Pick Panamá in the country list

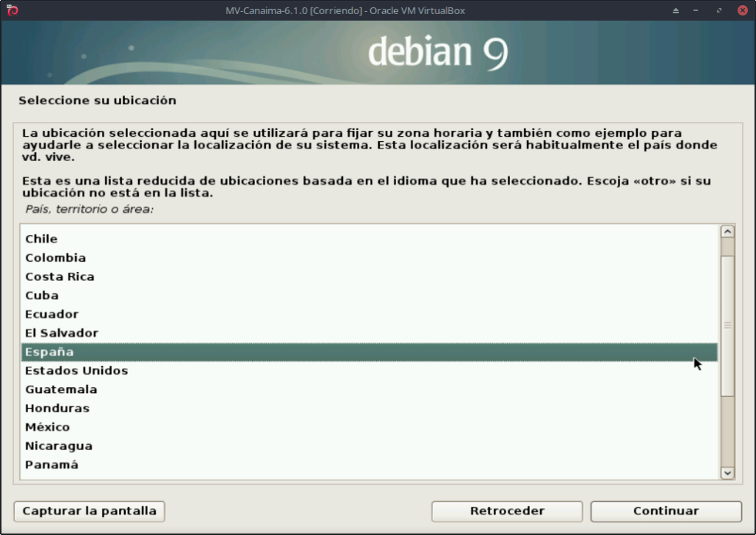coord(52,465)
